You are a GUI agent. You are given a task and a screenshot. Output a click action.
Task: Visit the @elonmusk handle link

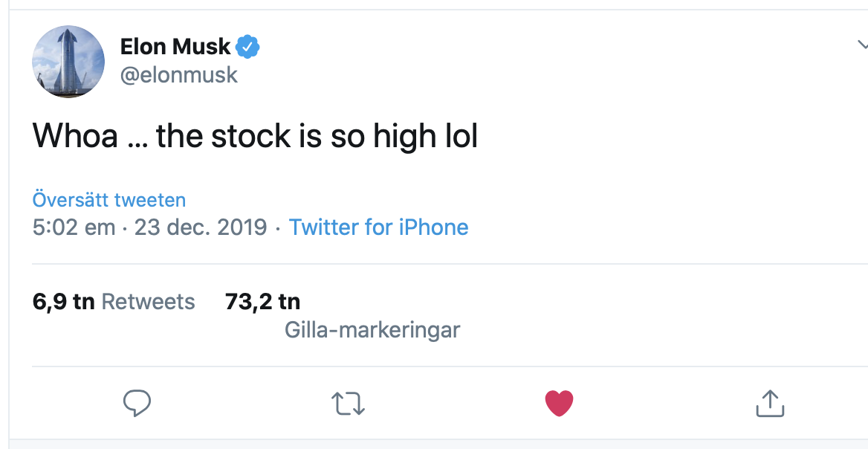[179, 75]
